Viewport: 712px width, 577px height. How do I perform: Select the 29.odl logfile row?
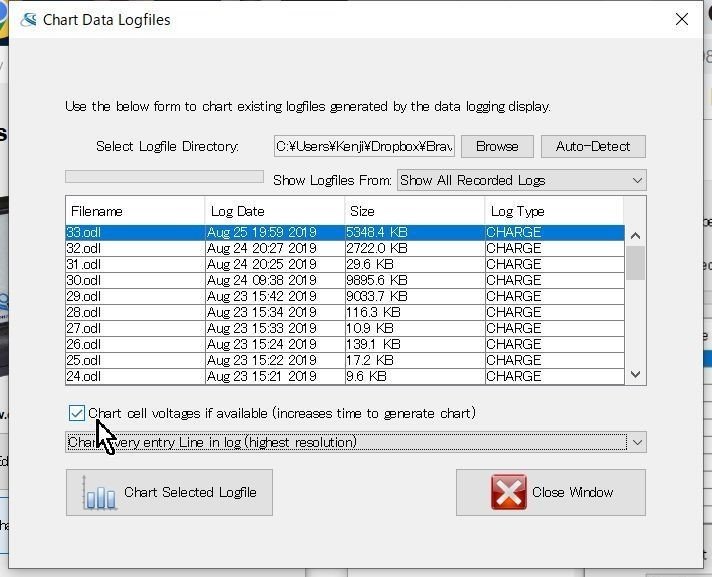(345, 296)
